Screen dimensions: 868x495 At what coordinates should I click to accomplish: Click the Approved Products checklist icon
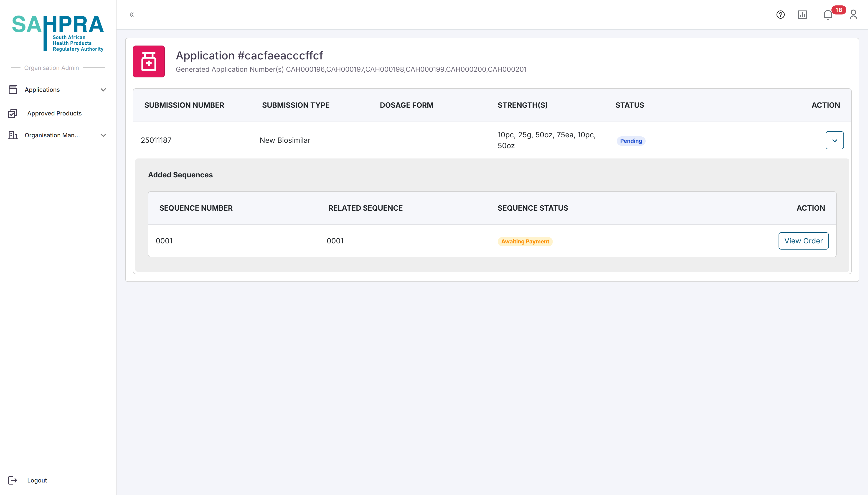click(x=13, y=114)
